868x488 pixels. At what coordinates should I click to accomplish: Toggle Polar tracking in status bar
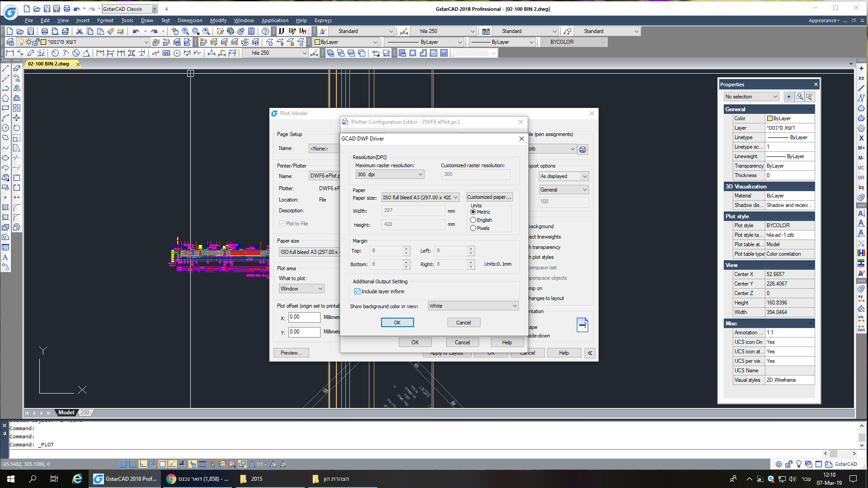point(153,464)
